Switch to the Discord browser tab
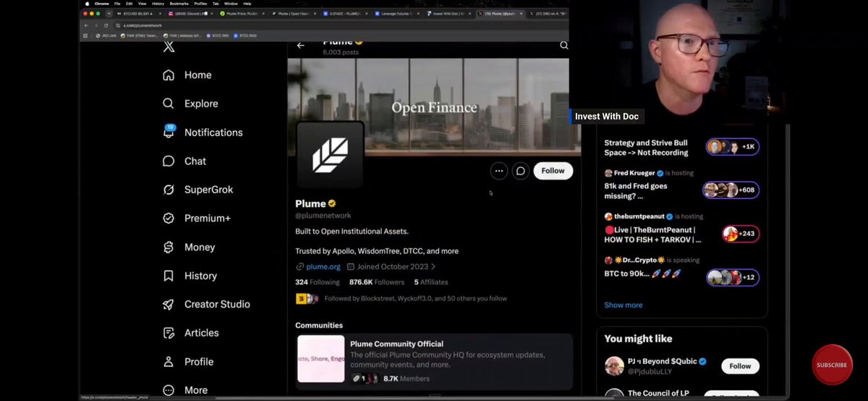 [192, 14]
